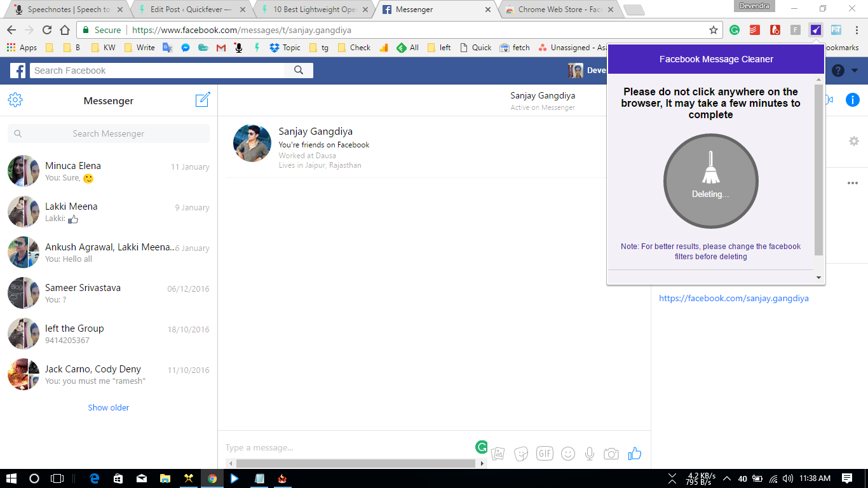Open the Lakki Meena conversation

(x=109, y=212)
